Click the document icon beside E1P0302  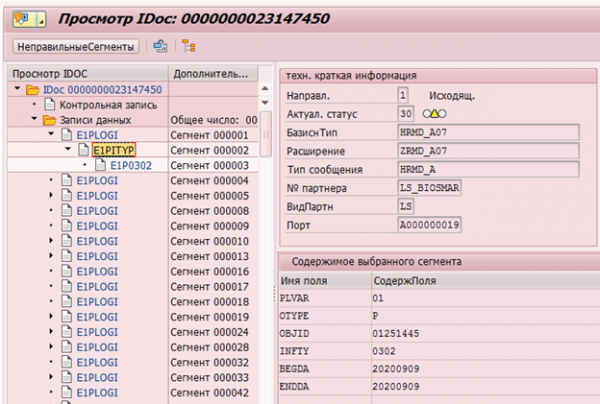99,165
